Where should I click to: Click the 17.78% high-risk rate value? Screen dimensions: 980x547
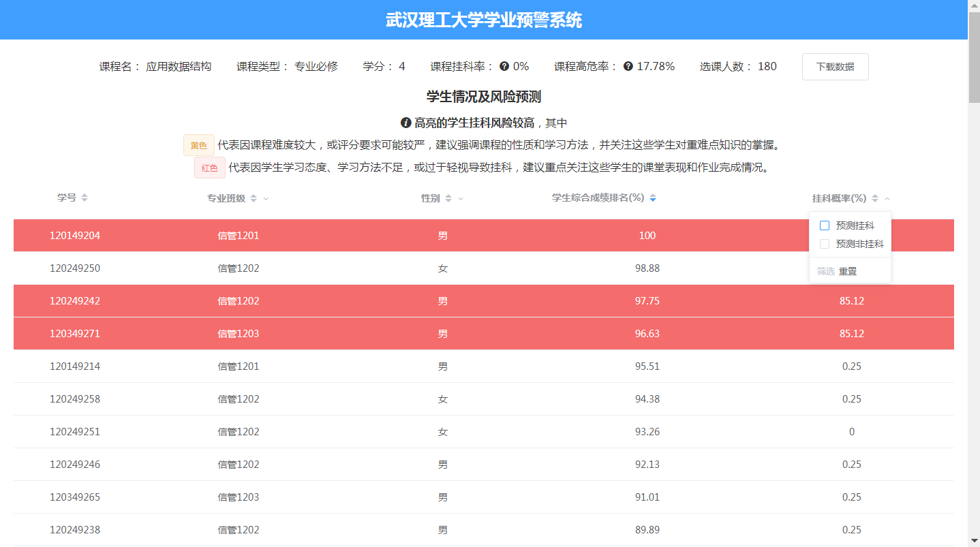click(656, 67)
